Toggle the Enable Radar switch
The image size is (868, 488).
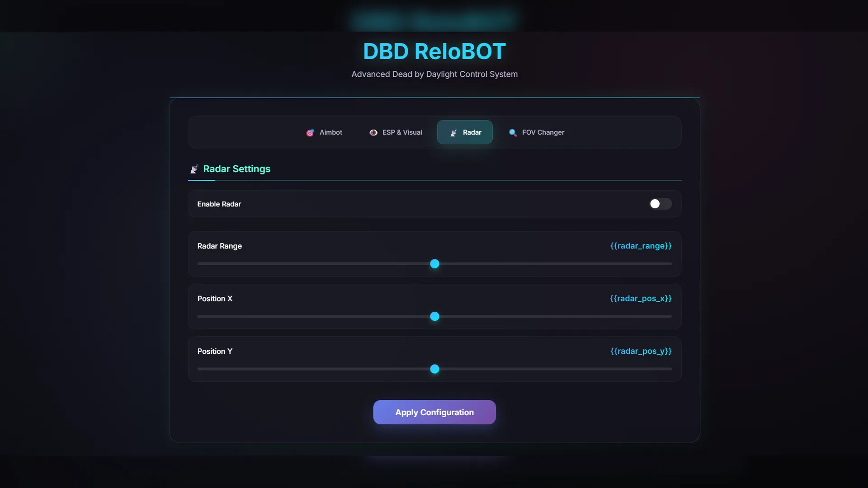[660, 204]
